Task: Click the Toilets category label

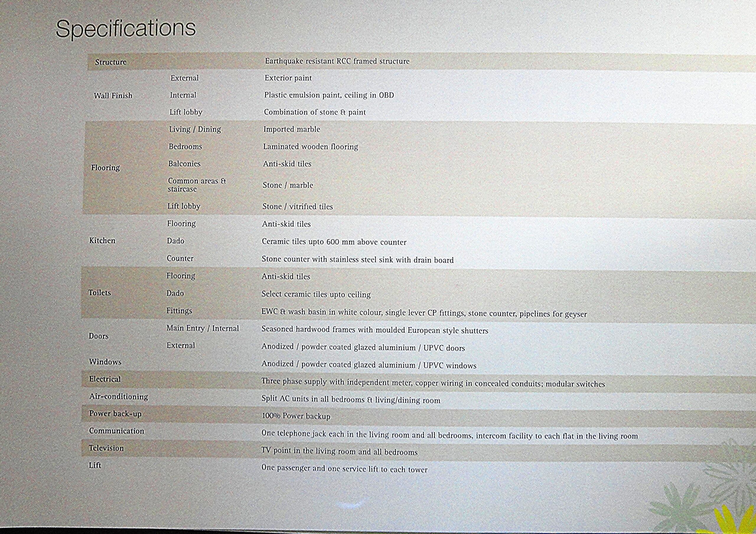Action: click(100, 293)
